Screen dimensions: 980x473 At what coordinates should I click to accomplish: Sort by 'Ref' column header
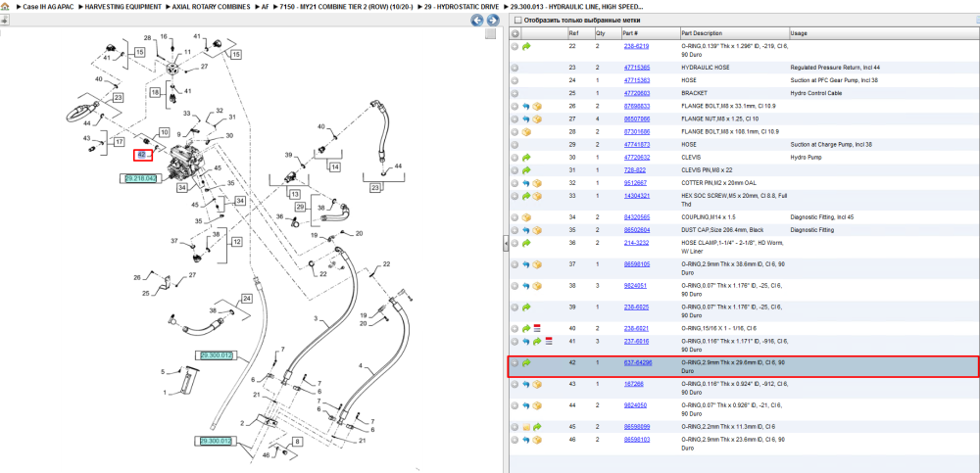click(579, 33)
